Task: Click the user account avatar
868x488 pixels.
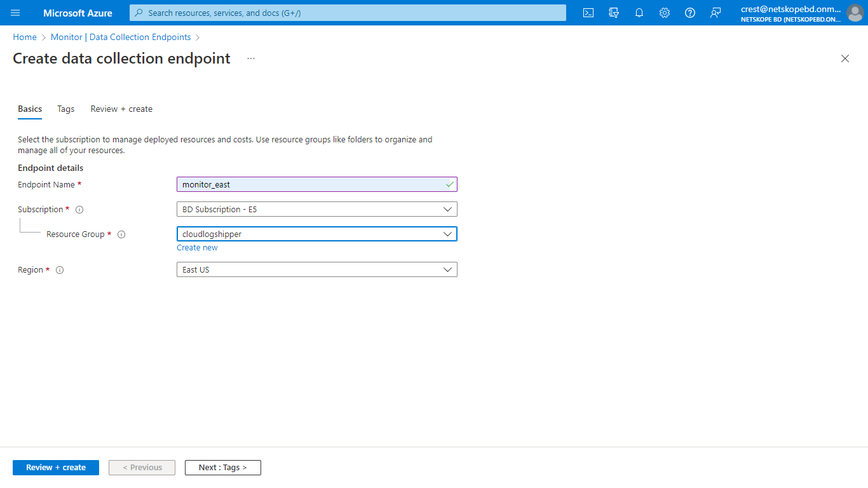Action: (855, 13)
